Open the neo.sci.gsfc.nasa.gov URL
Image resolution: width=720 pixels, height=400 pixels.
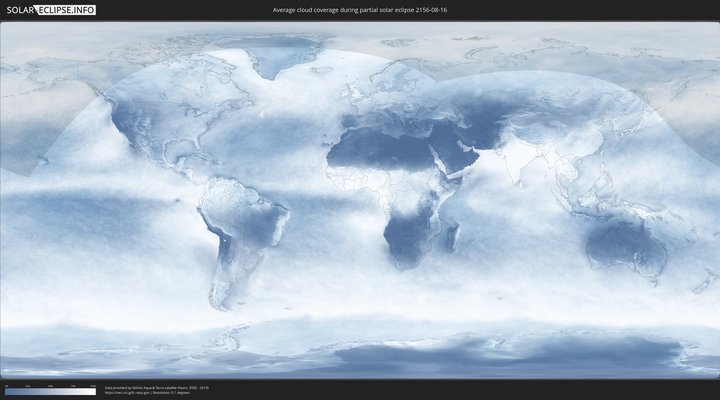(127, 393)
